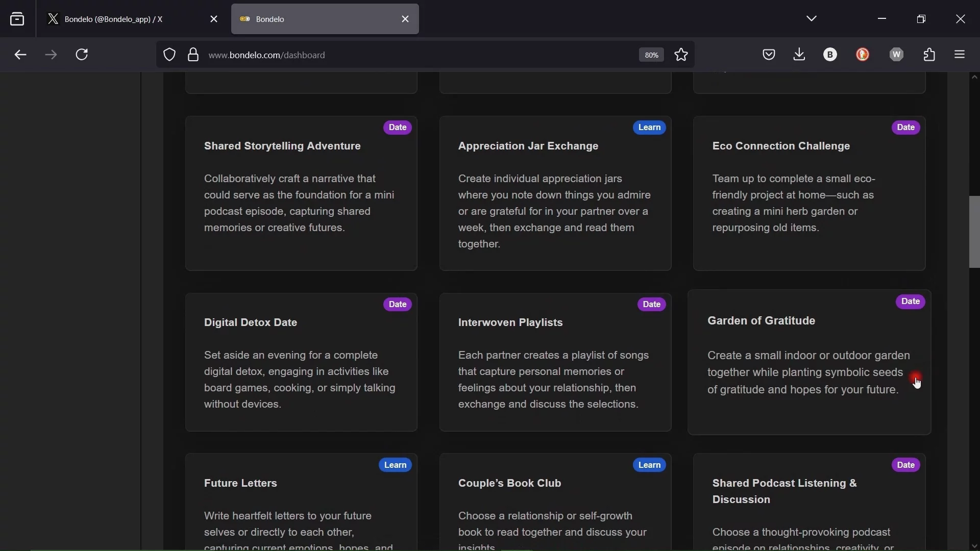Click Learn tag on Appreciation Jar Exchange

coord(650,128)
